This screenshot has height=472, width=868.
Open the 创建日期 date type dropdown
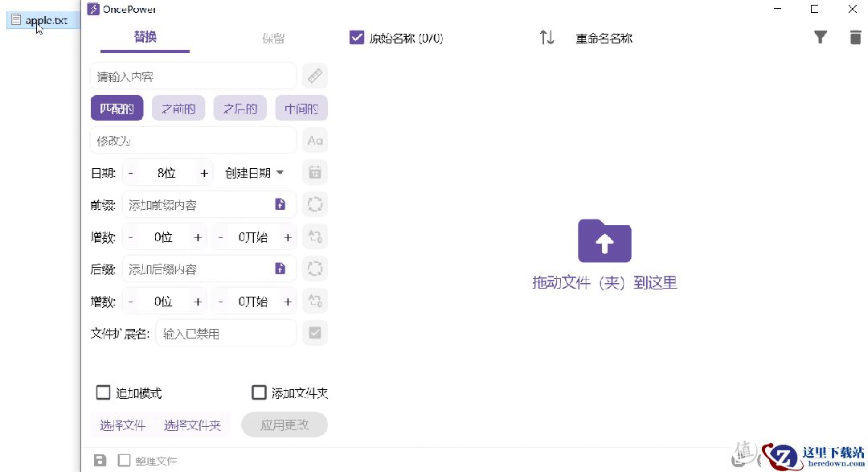point(254,173)
